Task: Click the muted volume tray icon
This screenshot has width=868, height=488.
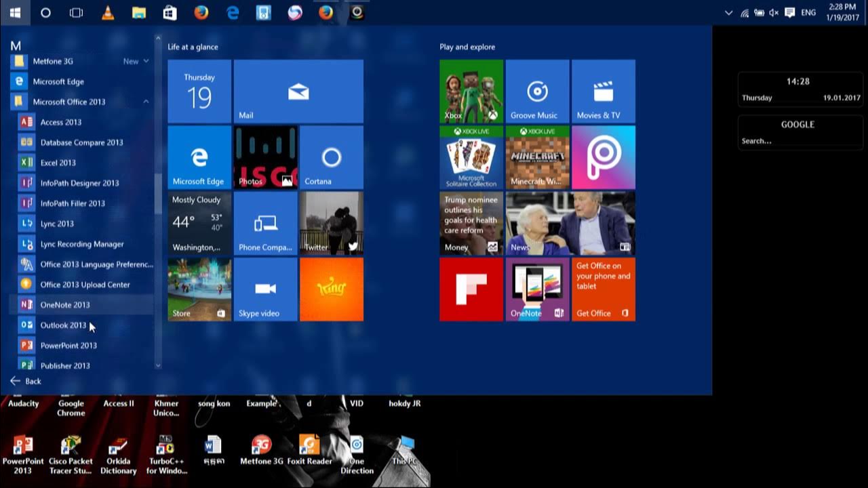Action: click(774, 12)
